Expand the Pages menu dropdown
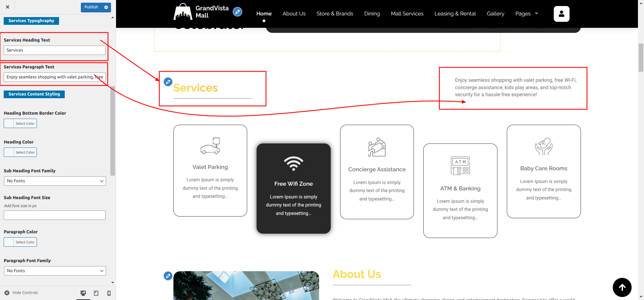The image size is (644, 300). 527,14
